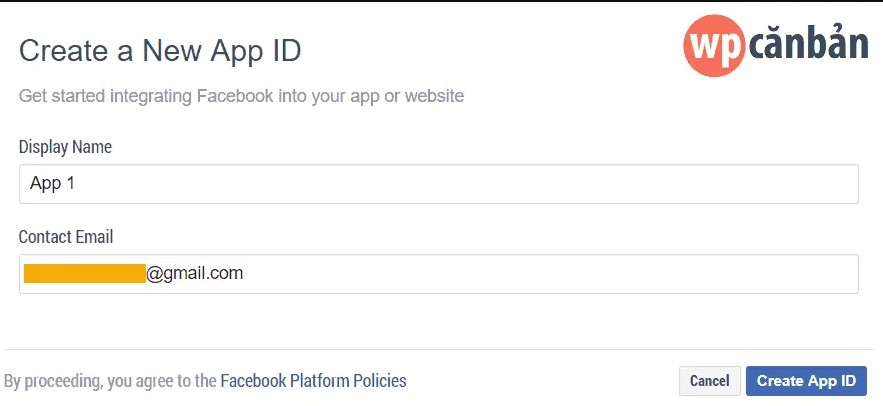Click the 'By proceeding, you agree' text
The height and width of the screenshot is (406, 883).
click(x=110, y=381)
